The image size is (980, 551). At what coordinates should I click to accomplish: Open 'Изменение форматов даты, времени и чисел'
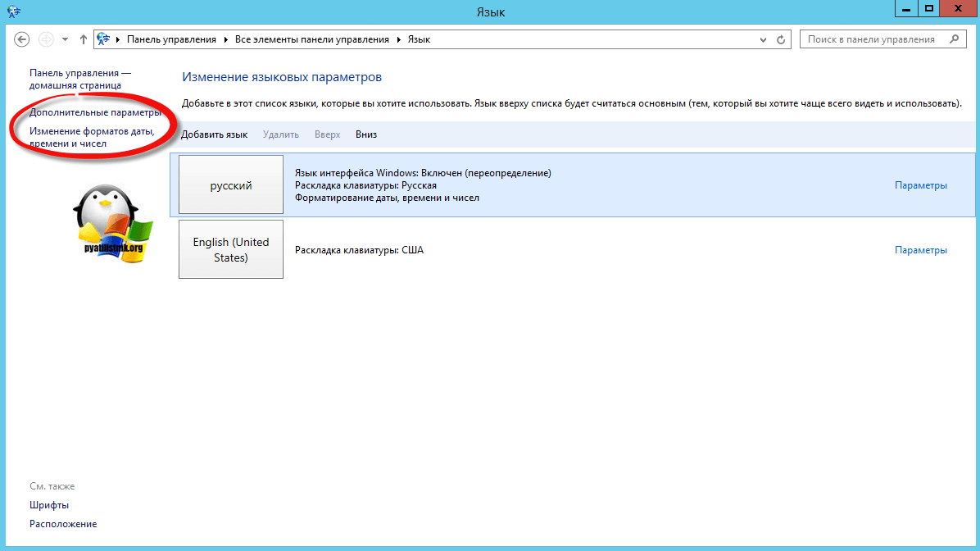[92, 138]
